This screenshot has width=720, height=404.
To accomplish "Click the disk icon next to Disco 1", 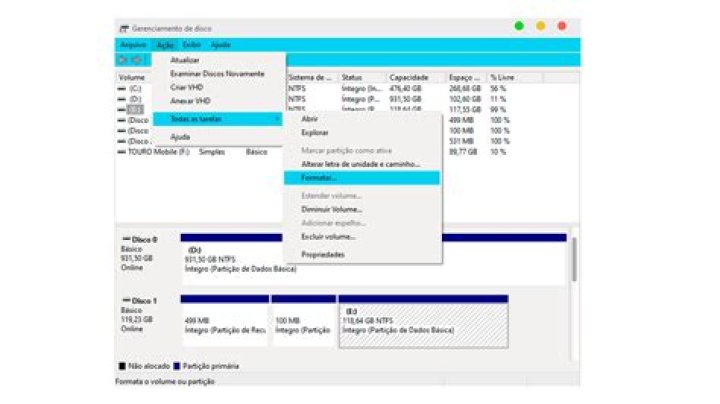I will point(126,300).
